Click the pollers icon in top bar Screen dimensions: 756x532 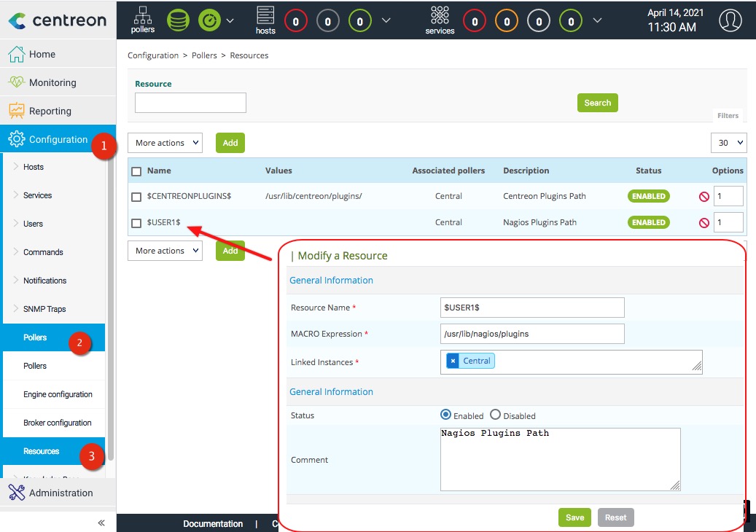click(x=143, y=20)
